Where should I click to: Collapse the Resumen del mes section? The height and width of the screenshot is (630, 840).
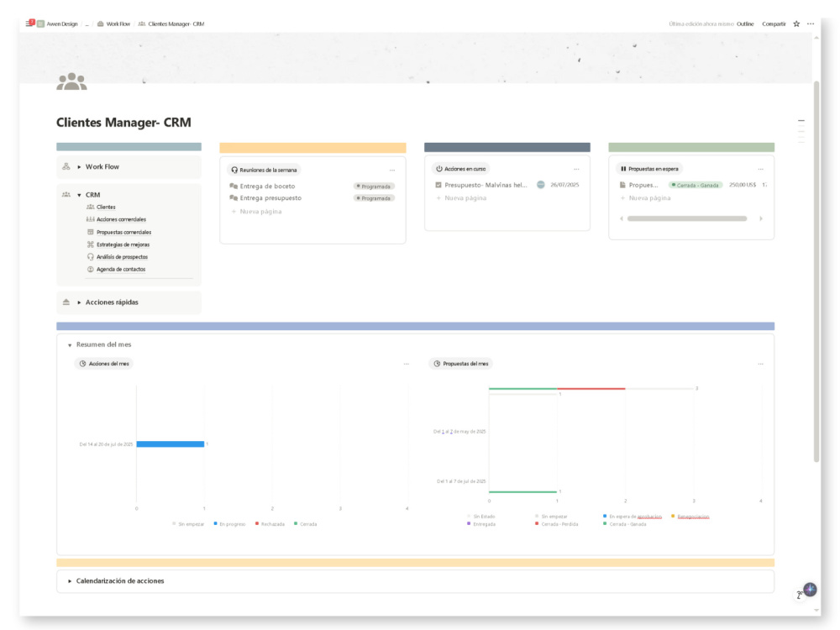coord(70,345)
